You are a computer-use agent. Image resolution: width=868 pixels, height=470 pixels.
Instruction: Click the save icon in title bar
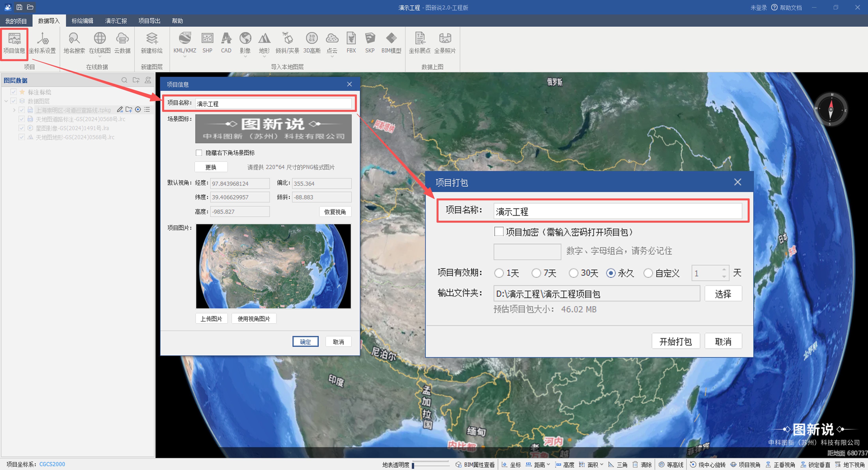click(19, 7)
